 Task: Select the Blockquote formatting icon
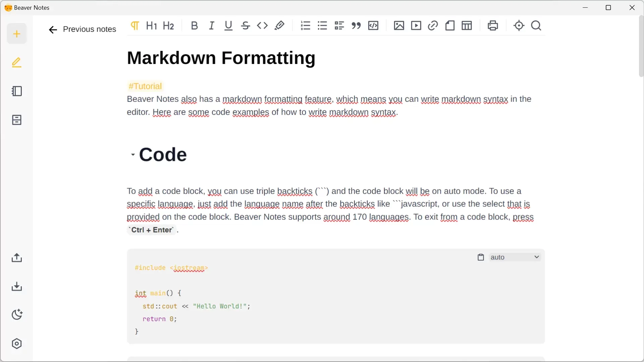356,25
